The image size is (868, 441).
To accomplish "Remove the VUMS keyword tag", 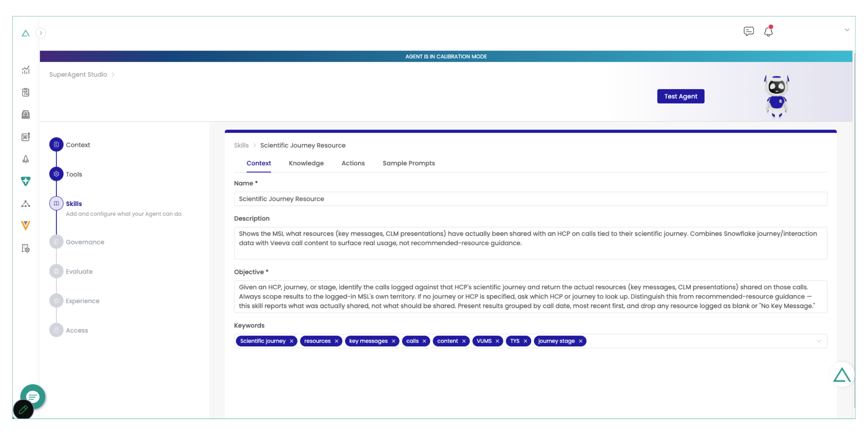I will pos(497,341).
